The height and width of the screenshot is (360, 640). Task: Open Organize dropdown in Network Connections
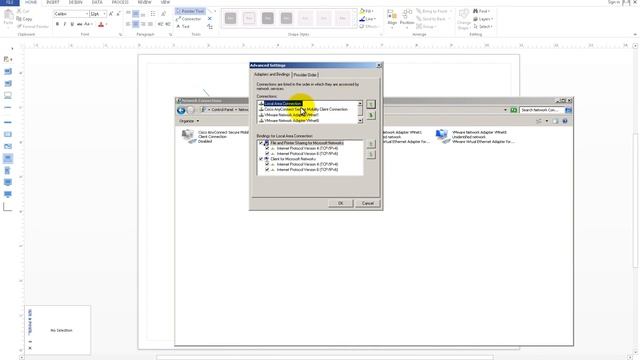click(189, 121)
